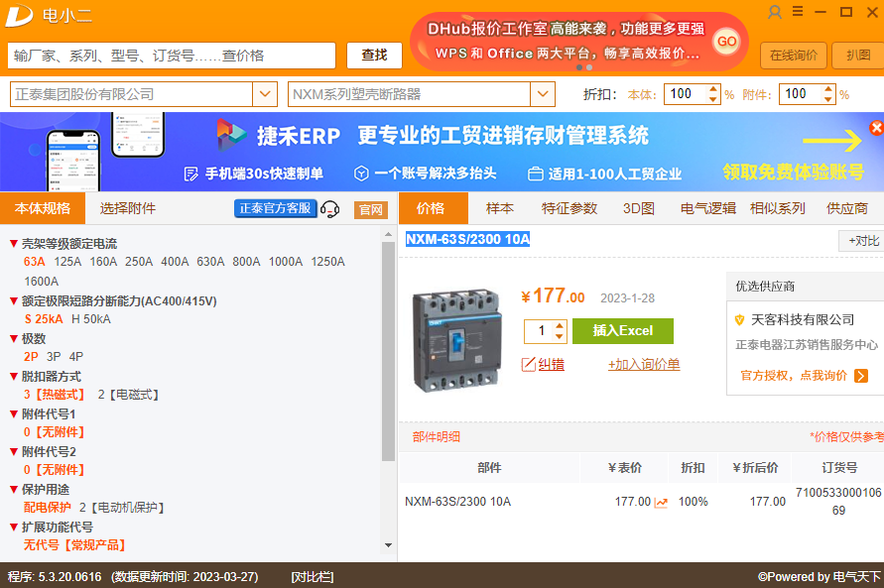Close the 捷禾ERP advertisement banner
The width and height of the screenshot is (884, 588).
tap(877, 128)
